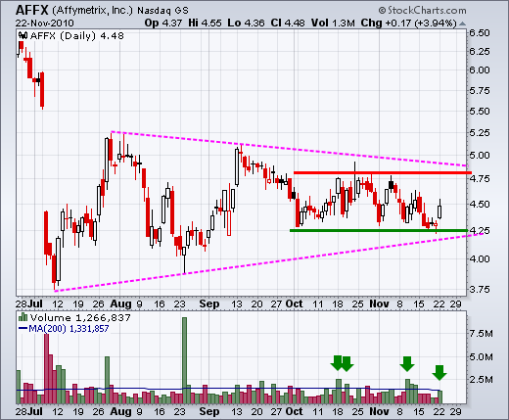Click the 5.0M volume axis label

[x=481, y=356]
